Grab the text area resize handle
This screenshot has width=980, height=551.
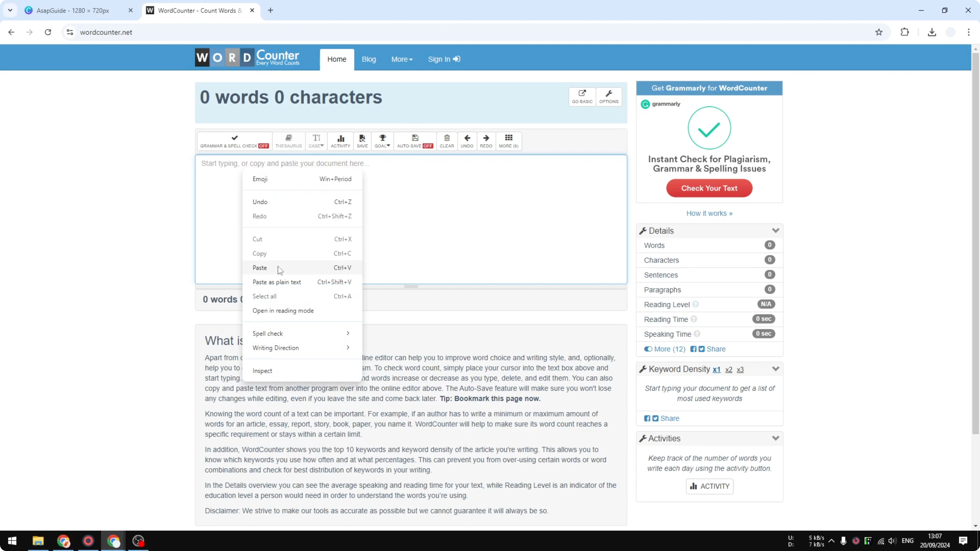[411, 287]
